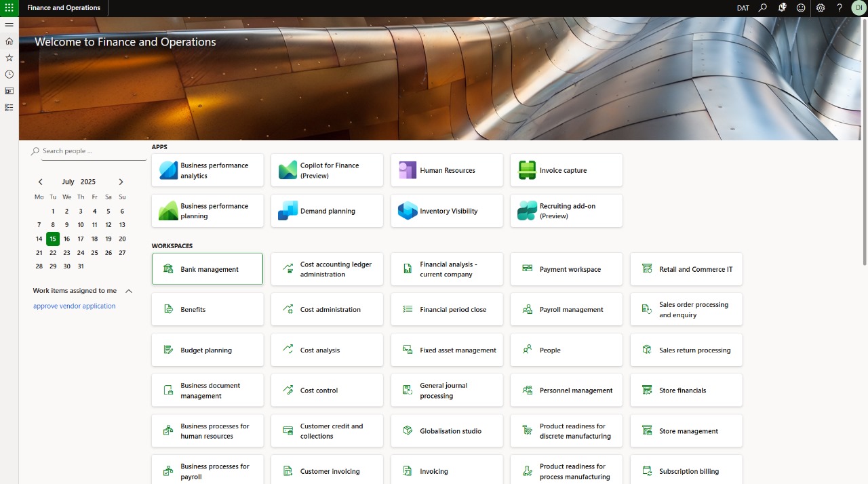Select today, July 15, in the calendar
The image size is (868, 484).
53,239
